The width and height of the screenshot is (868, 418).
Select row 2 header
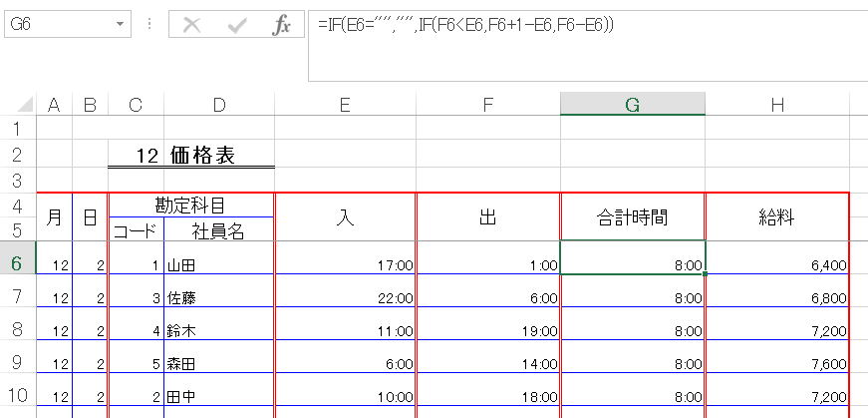click(x=18, y=155)
